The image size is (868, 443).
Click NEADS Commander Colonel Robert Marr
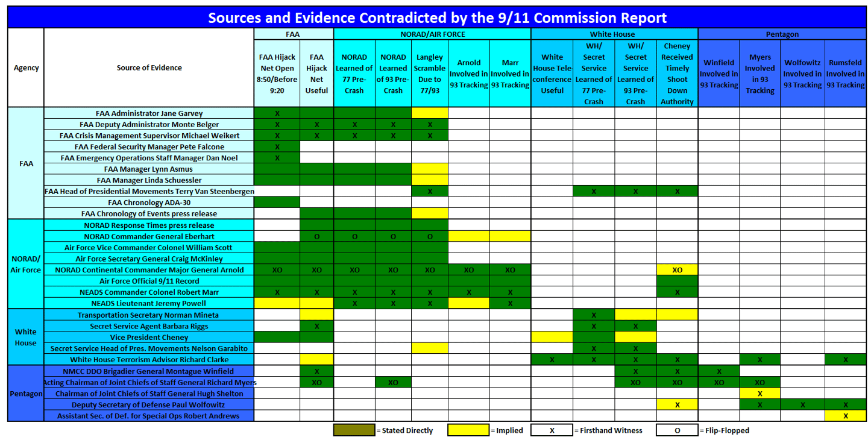(x=149, y=292)
